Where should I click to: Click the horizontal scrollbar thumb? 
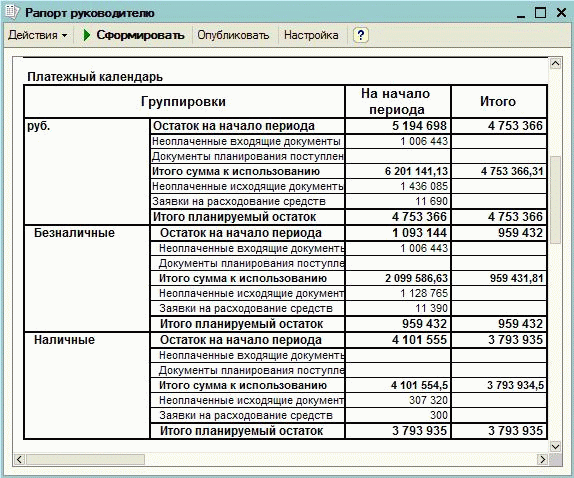(x=85, y=459)
